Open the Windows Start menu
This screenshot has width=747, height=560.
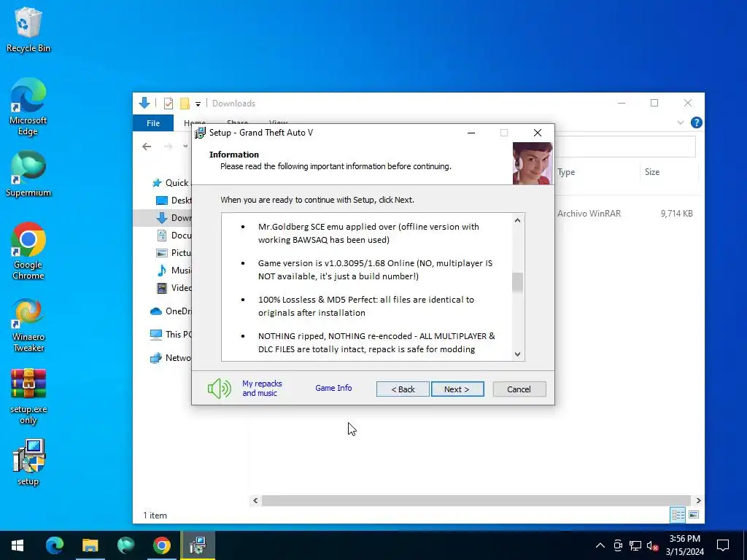click(x=18, y=545)
